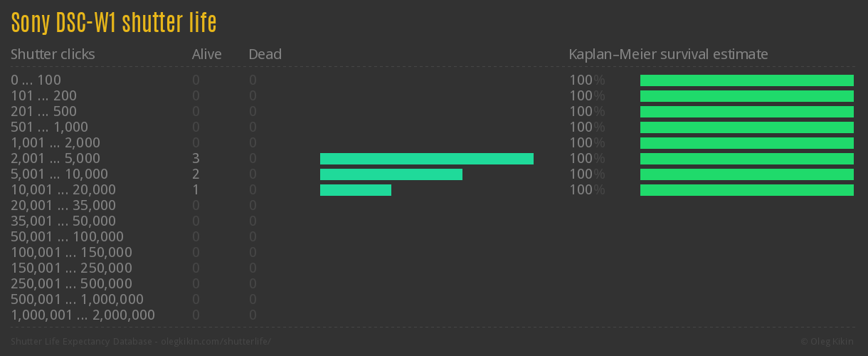Select the 10,001 ... 20,000 range label
868x356 pixels.
click(63, 190)
